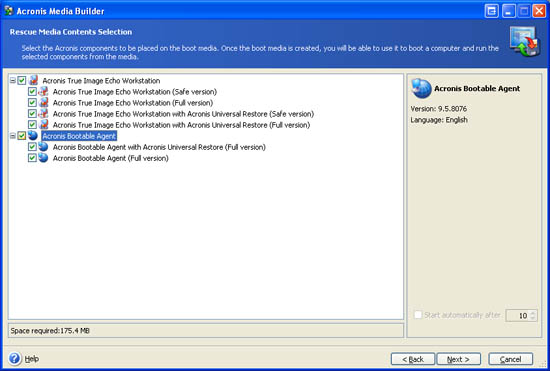Click the Acronis Bootable Agent heading in details pane
The height and width of the screenshot is (371, 550).
(477, 88)
